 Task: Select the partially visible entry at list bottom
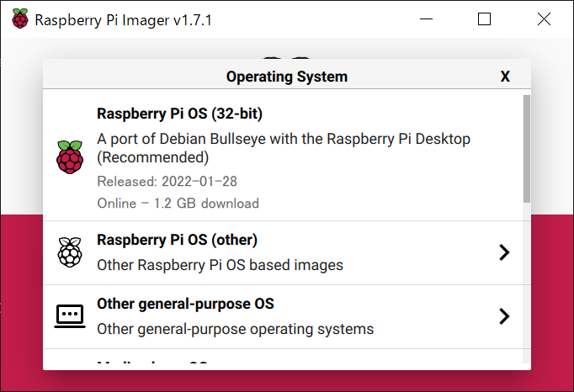[x=283, y=357]
